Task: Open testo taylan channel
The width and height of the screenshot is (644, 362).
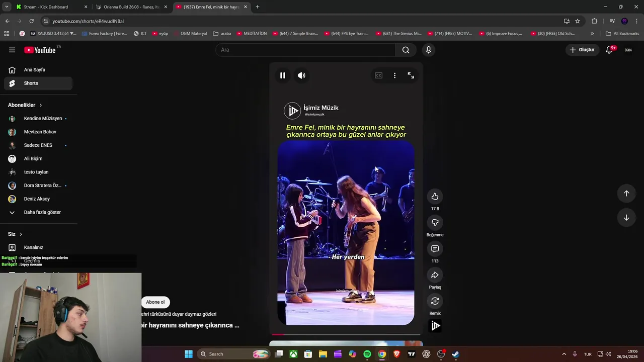Action: coord(38,172)
